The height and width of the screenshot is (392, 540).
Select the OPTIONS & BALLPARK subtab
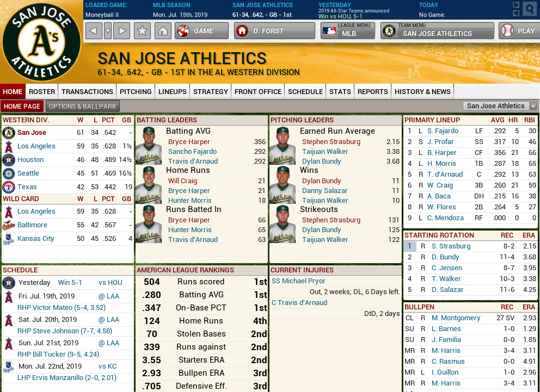pos(83,106)
